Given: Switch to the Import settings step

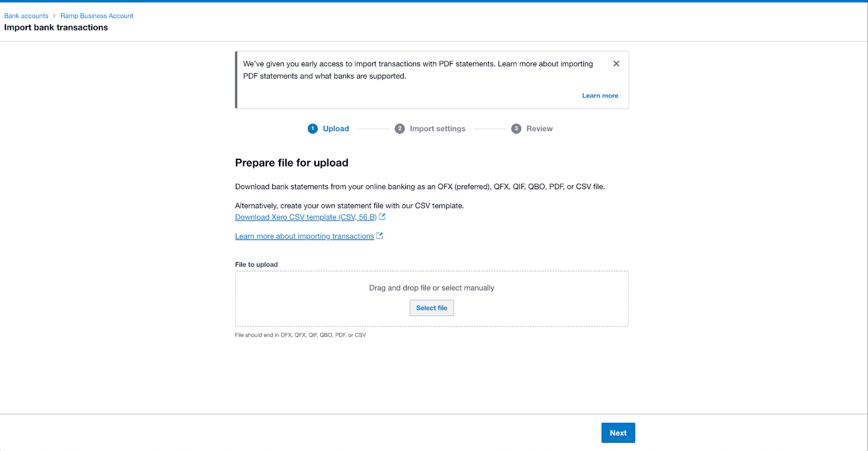Looking at the screenshot, I should [x=438, y=128].
